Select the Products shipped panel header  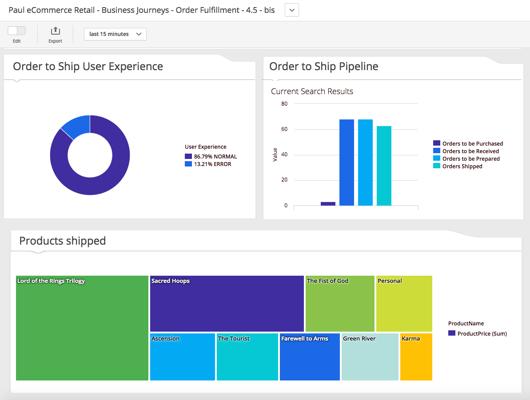pyautogui.click(x=63, y=241)
